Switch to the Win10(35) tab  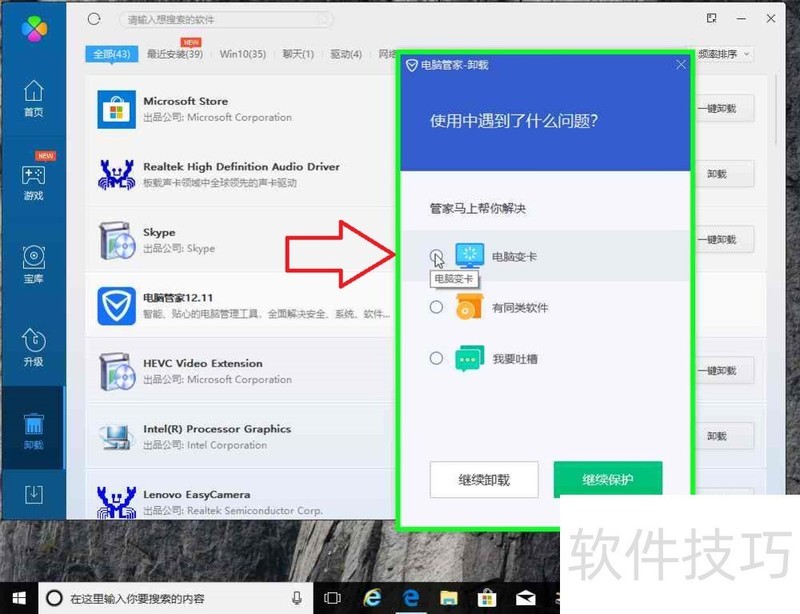(243, 54)
